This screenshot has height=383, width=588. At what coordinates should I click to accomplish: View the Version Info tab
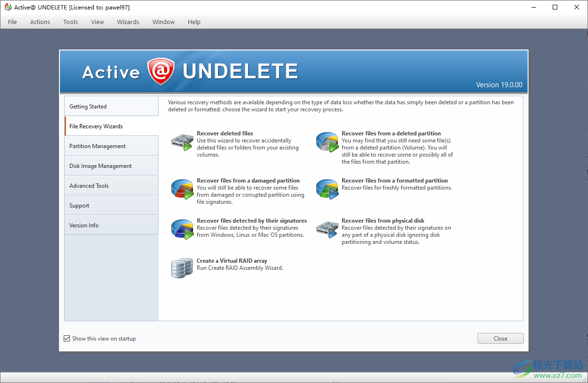(x=111, y=225)
